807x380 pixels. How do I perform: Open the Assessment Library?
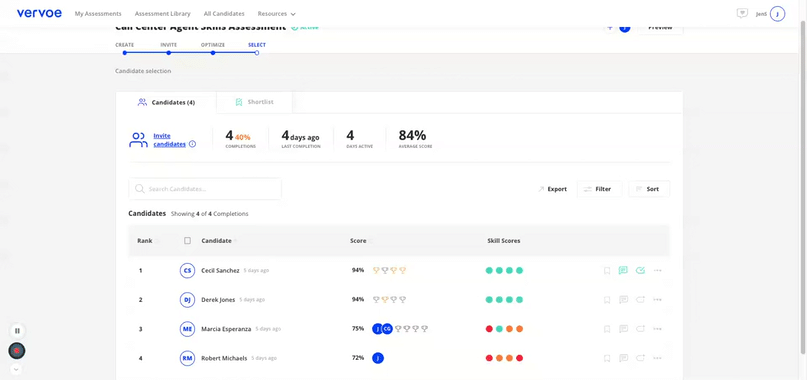pos(162,14)
